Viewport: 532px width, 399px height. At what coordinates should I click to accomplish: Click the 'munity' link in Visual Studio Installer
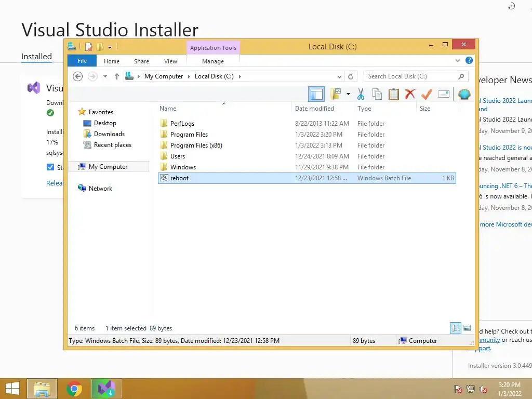point(489,340)
